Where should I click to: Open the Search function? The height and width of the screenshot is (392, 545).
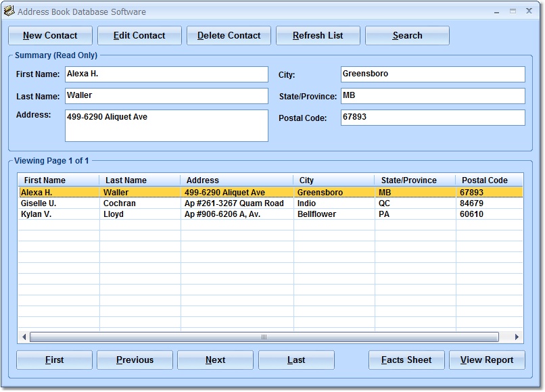click(x=406, y=35)
